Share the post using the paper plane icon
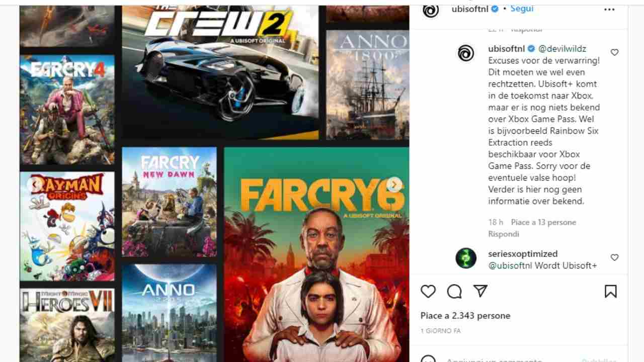Screen dimensions: 644x362 [480, 291]
